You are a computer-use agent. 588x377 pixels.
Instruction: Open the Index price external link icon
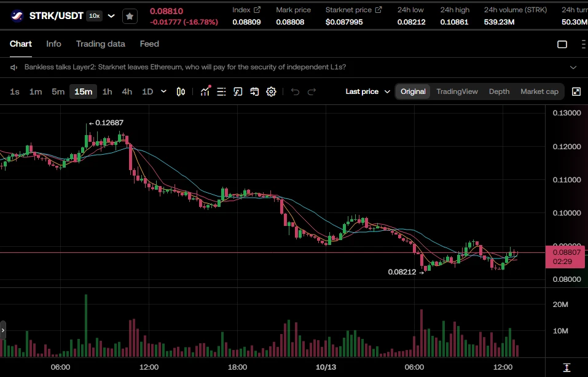(x=257, y=10)
